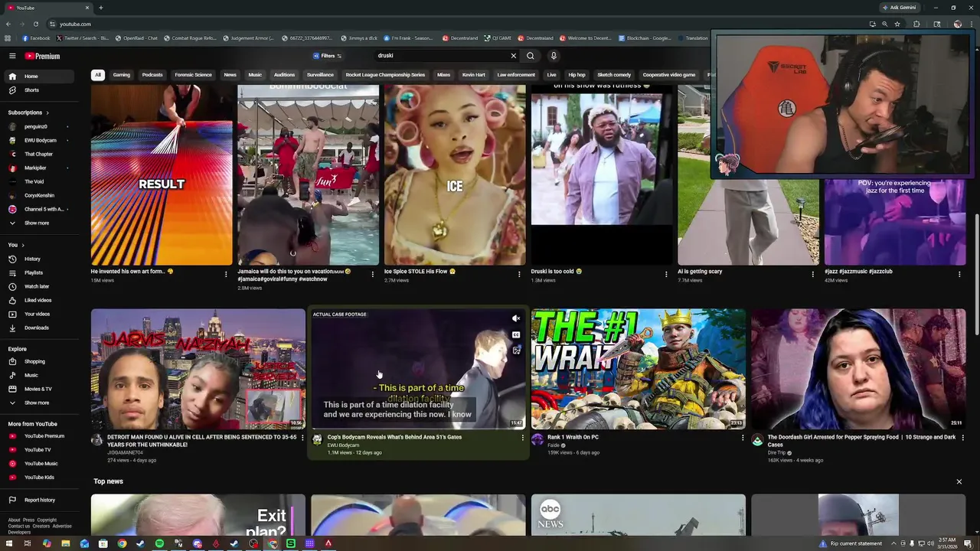Open Markiplier subscription channel
980x551 pixels.
coord(38,168)
